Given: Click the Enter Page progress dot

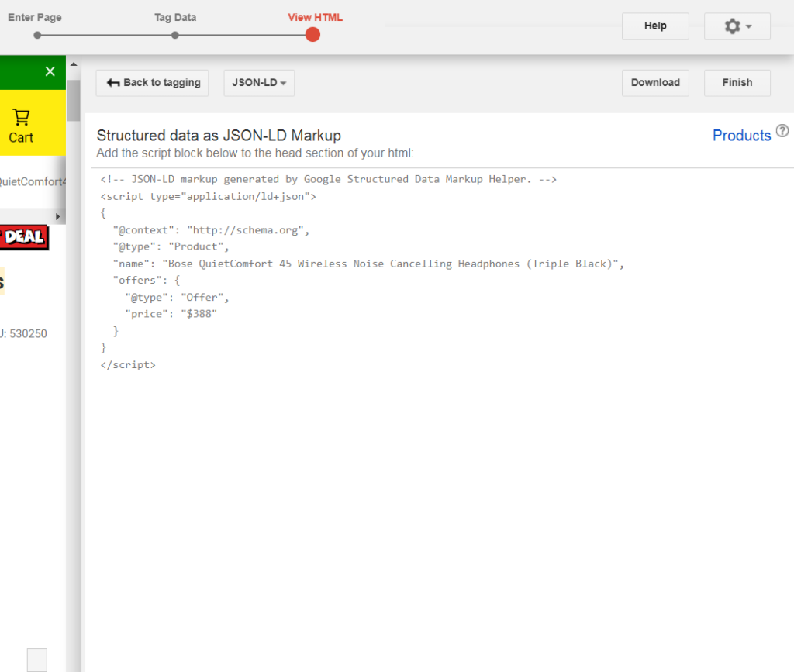Looking at the screenshot, I should coord(37,36).
